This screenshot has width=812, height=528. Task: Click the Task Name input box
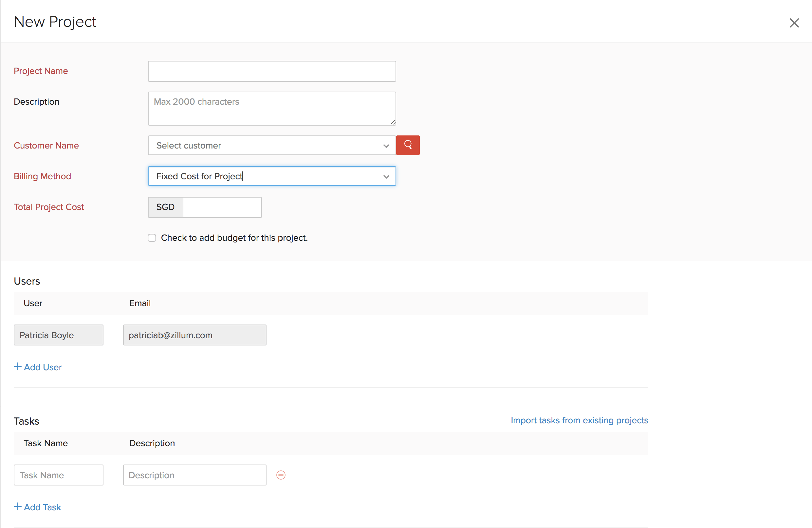click(x=58, y=475)
